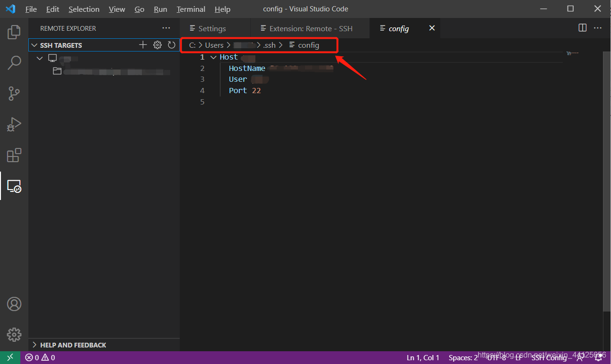Open the Extensions view
Viewport: 611px width, 364px height.
point(14,155)
